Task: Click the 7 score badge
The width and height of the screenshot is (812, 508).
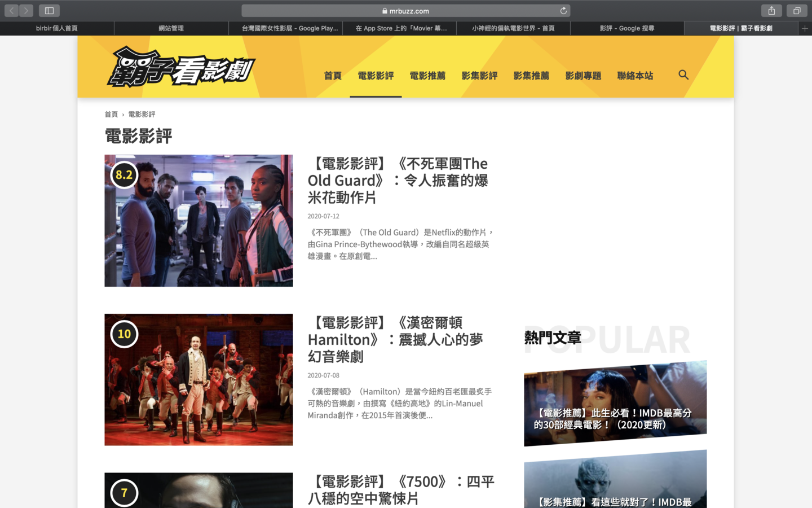Action: (124, 493)
